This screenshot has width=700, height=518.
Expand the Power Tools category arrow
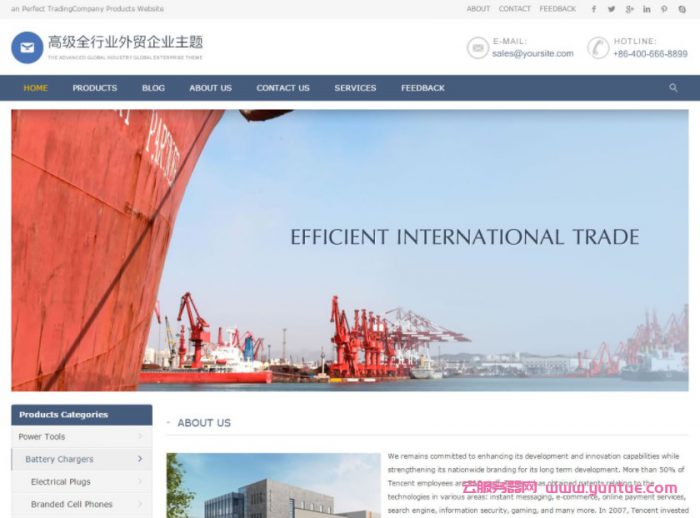[x=139, y=437]
